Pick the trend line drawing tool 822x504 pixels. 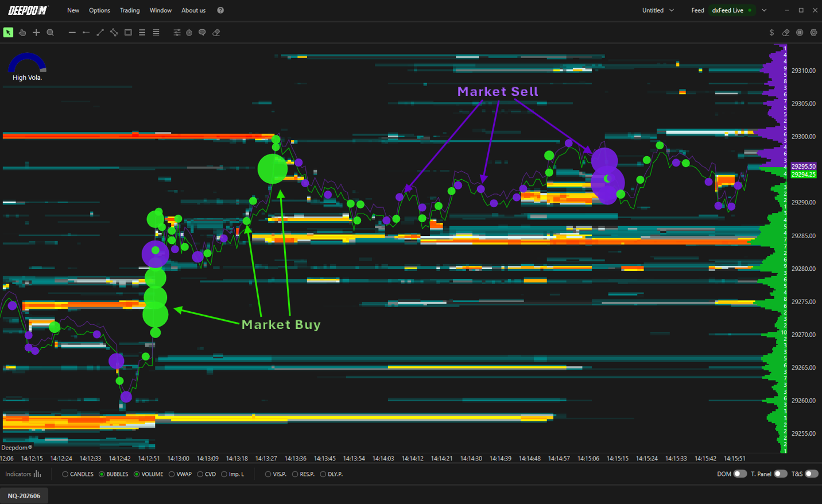point(100,33)
